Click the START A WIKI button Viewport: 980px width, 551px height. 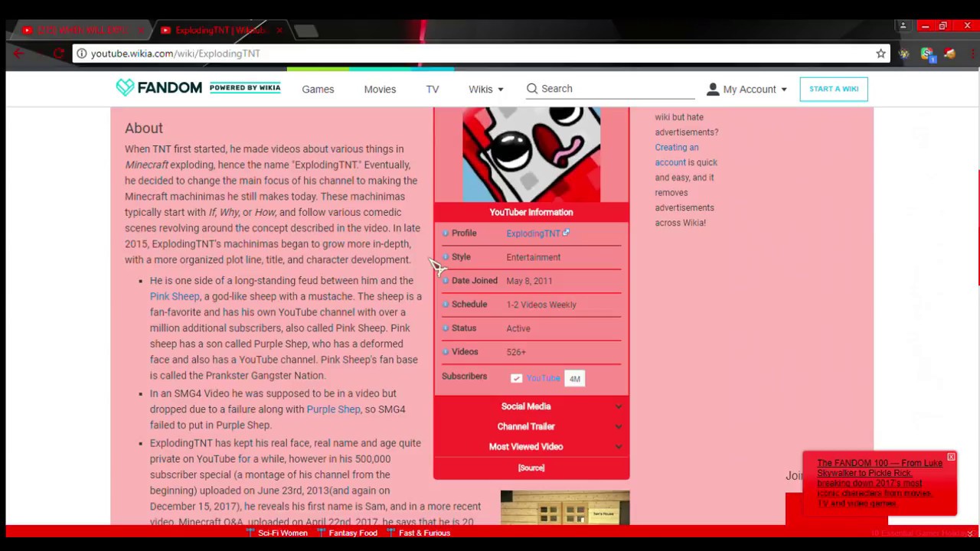[834, 89]
